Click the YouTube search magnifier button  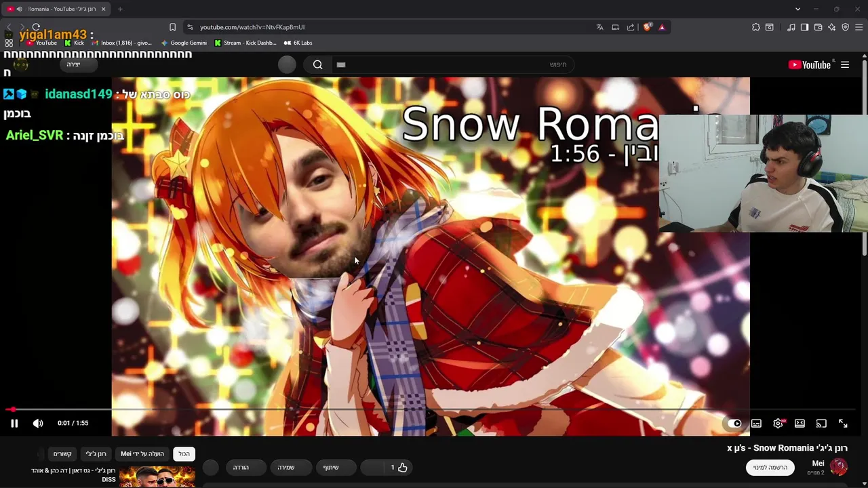317,64
